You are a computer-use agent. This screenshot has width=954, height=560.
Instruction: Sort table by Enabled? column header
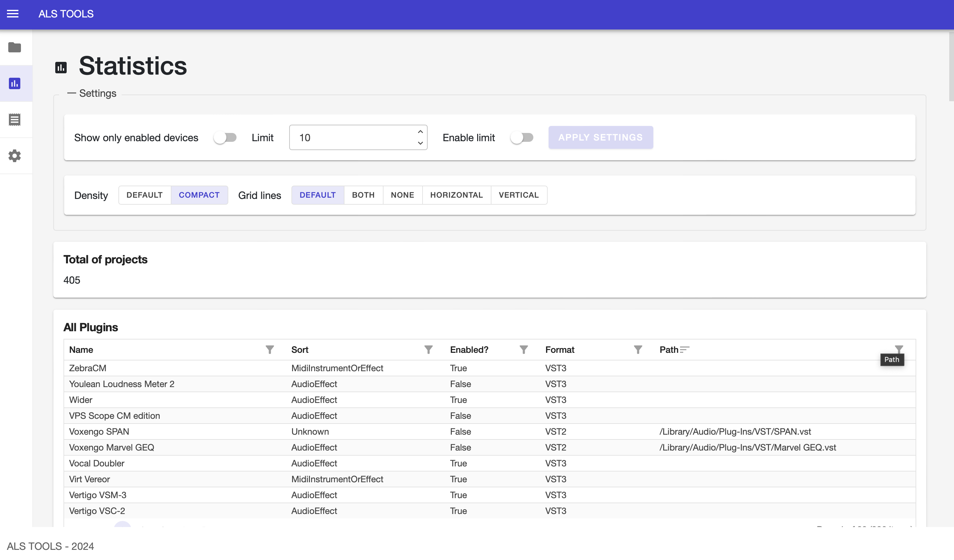tap(469, 350)
